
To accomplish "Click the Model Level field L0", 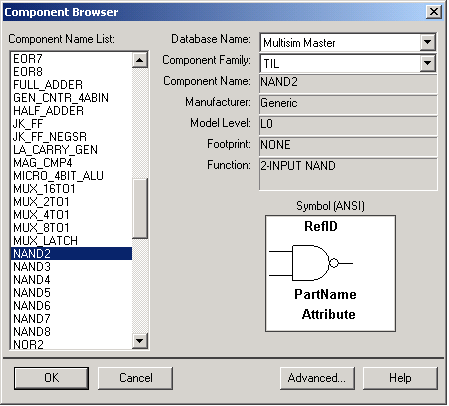I will click(348, 126).
